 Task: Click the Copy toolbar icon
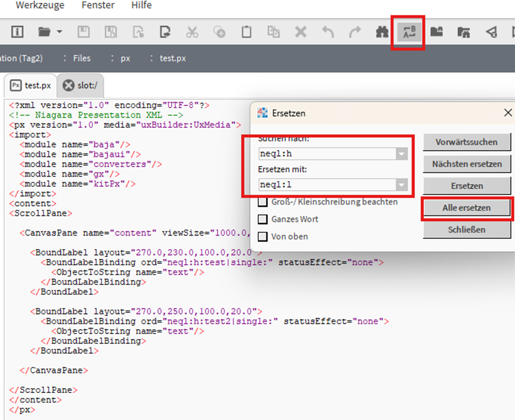pyautogui.click(x=219, y=32)
